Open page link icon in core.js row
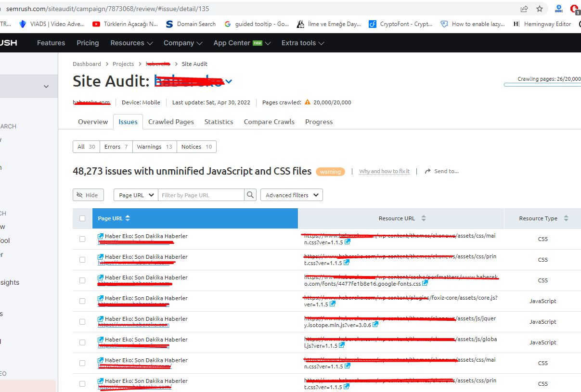581x392 pixels. (x=101, y=298)
